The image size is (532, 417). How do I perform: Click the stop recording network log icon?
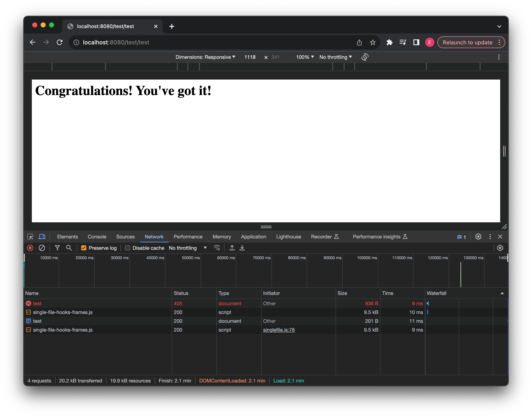pos(30,248)
